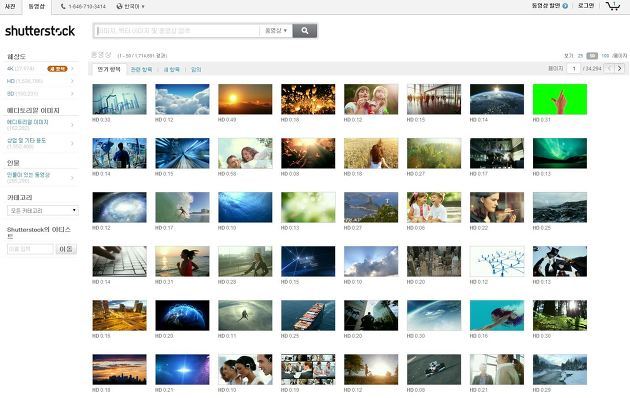Screen dimensions: 630x398
Task: Open the woman running at sunset thumbnail
Action: click(182, 261)
